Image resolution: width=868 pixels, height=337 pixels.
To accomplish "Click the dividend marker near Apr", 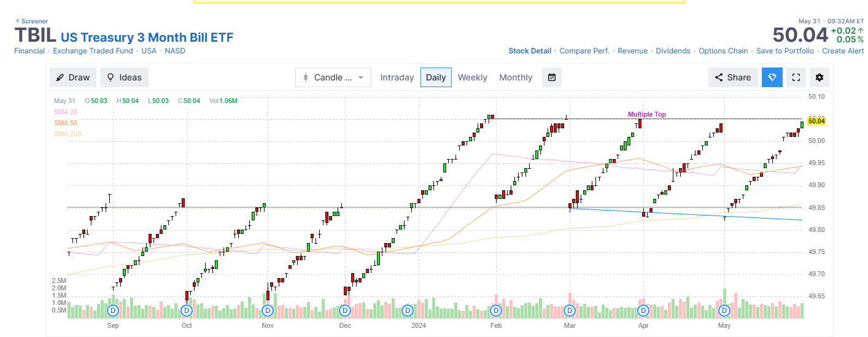I will tap(643, 311).
